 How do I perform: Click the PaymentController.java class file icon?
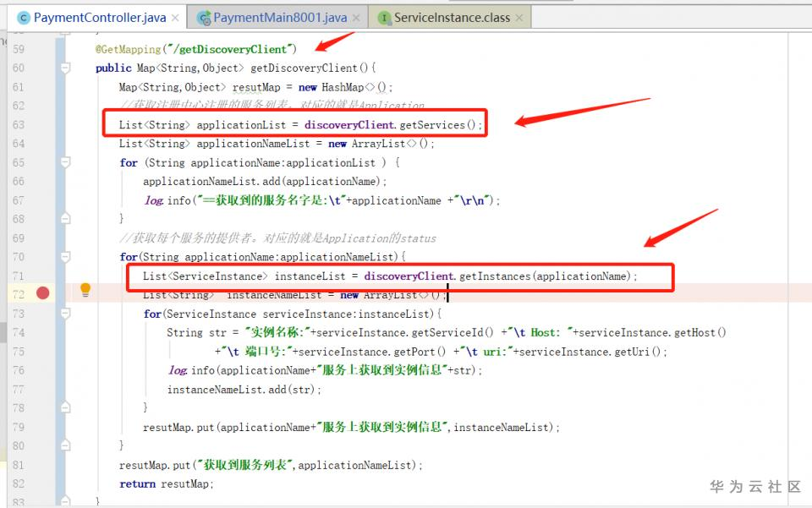[24, 18]
